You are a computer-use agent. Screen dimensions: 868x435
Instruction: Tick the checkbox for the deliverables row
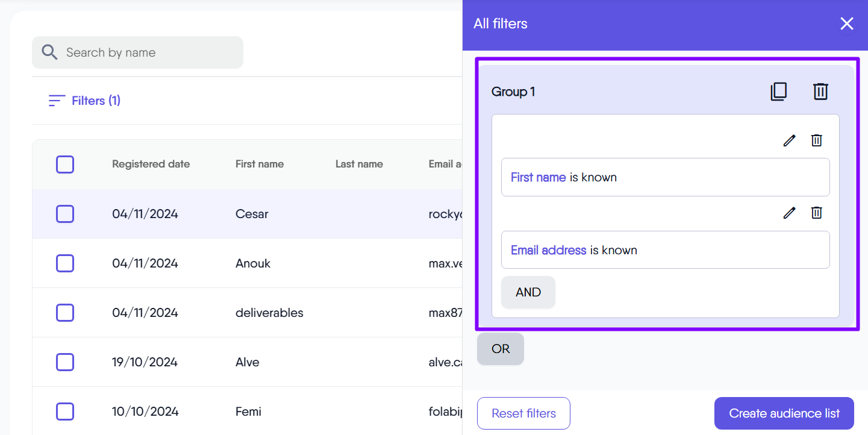65,313
